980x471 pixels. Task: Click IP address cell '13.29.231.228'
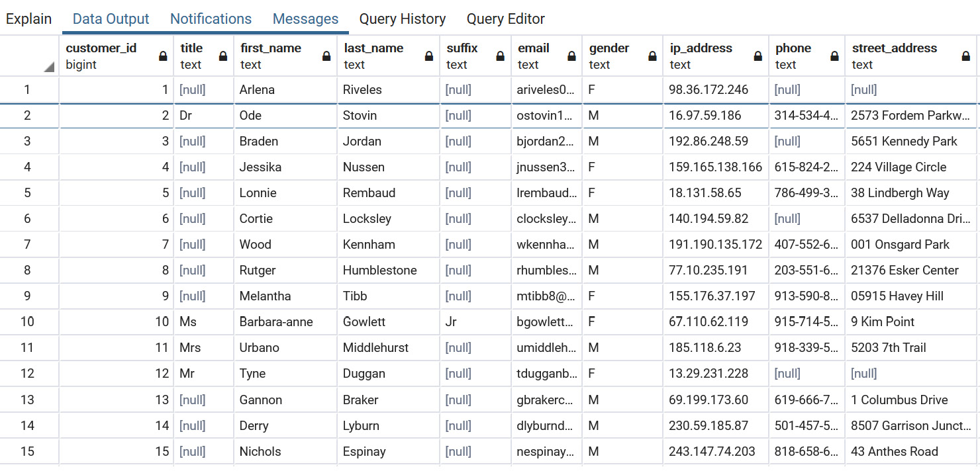pyautogui.click(x=716, y=373)
